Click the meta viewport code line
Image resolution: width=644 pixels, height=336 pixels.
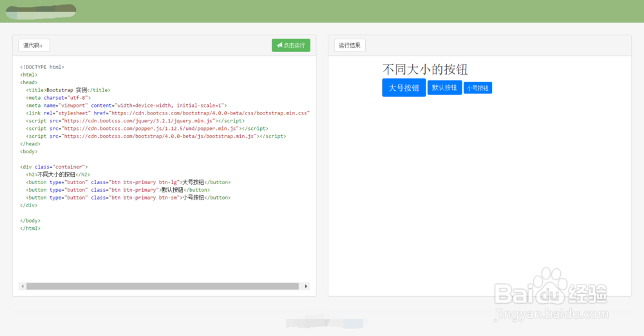click(126, 106)
